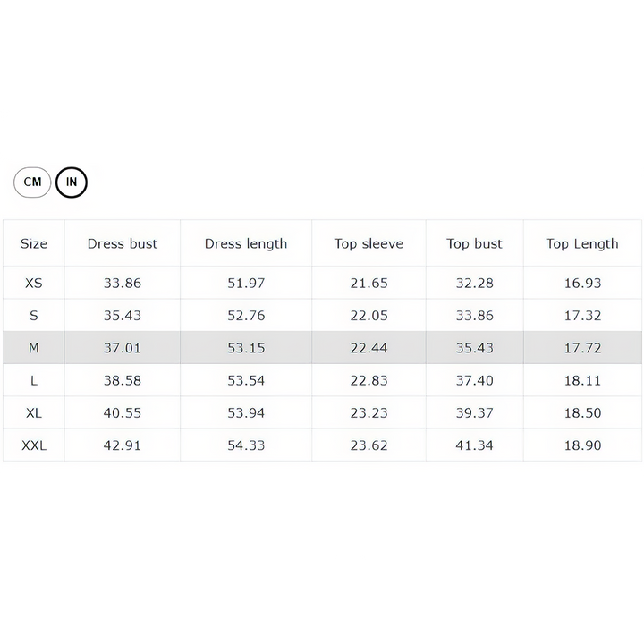The width and height of the screenshot is (644, 644).
Task: Click the Top bust column header
Action: coord(474,243)
